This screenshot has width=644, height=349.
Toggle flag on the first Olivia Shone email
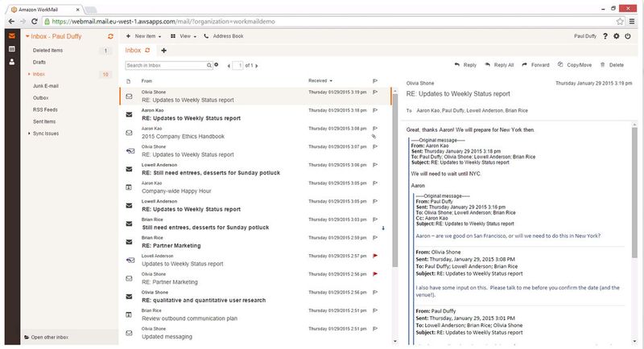coord(375,92)
